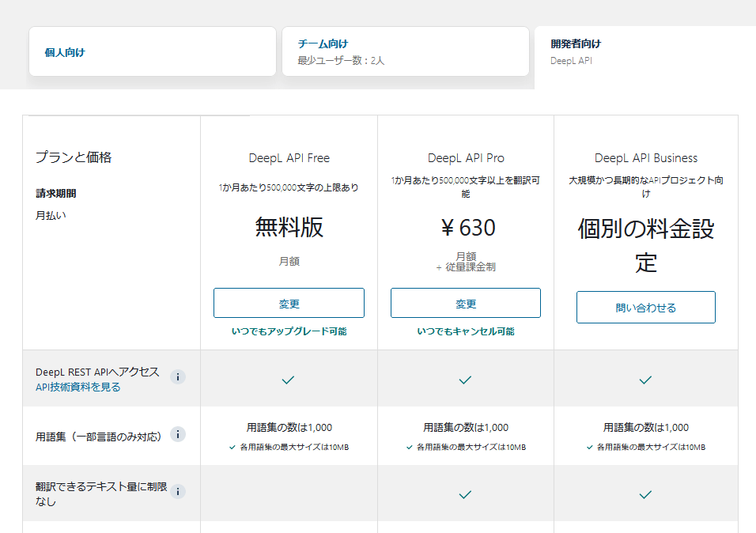The width and height of the screenshot is (756, 533).
Task: Click 1か月あたり500,000文字の上限あり description
Action: (x=289, y=187)
